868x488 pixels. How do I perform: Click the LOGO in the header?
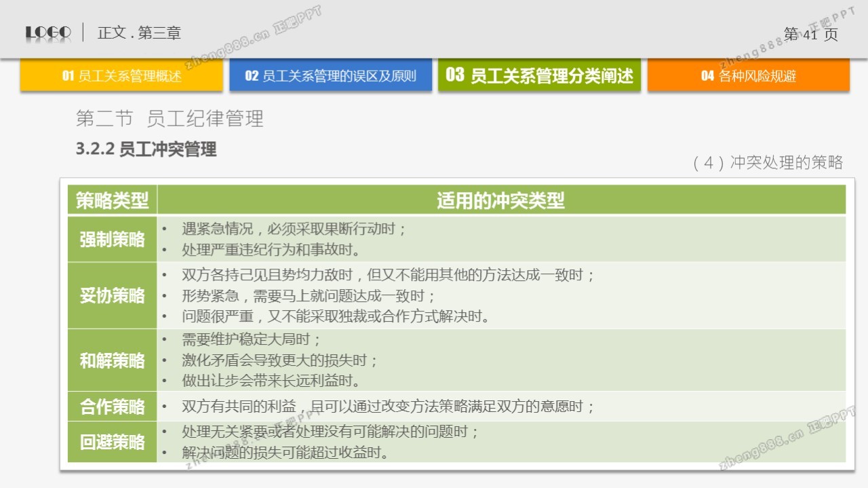[x=48, y=33]
